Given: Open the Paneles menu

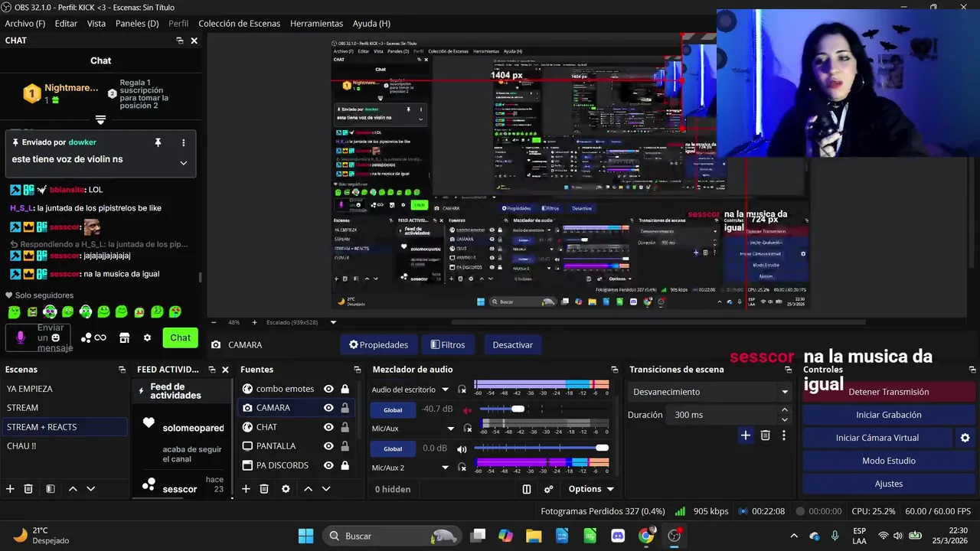Looking at the screenshot, I should pos(137,24).
